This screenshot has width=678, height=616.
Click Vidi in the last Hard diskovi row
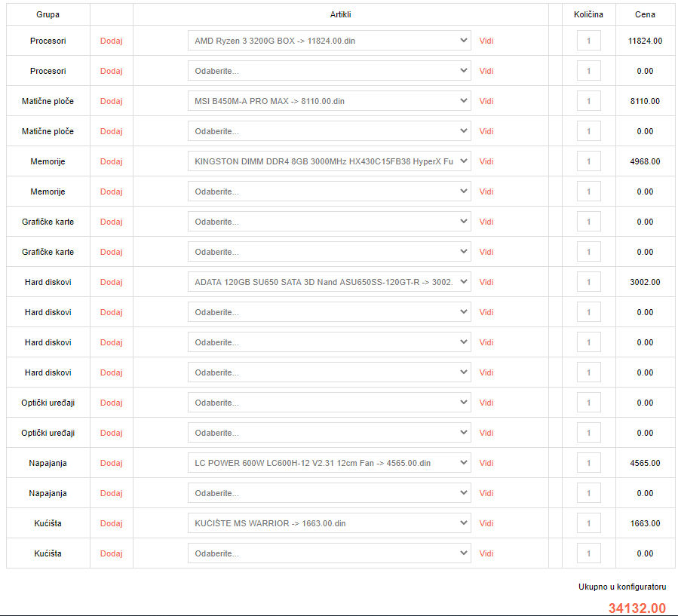point(486,372)
